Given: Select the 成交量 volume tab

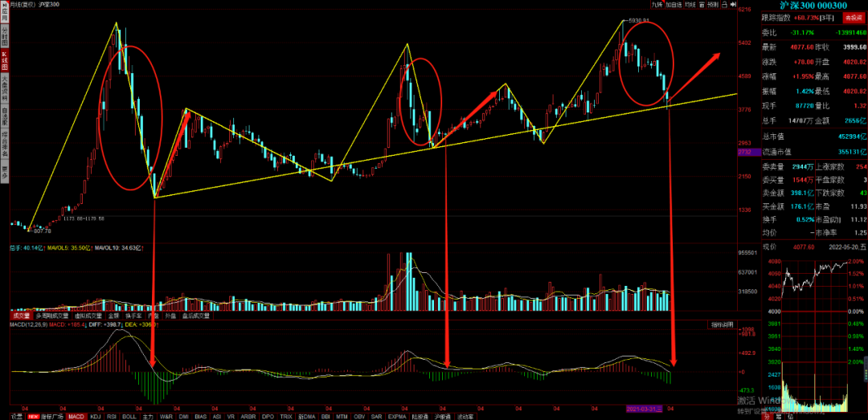Looking at the screenshot, I should 20,316.
